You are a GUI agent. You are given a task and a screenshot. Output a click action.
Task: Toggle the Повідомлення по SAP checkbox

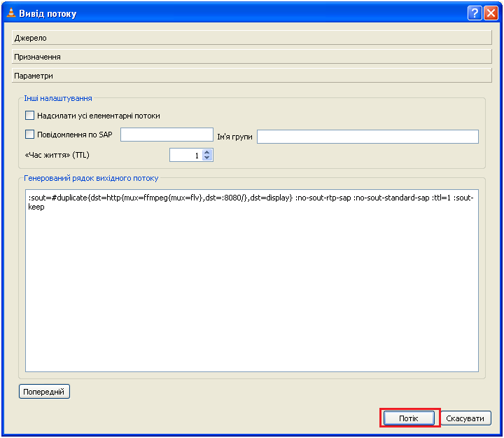pyautogui.click(x=29, y=134)
